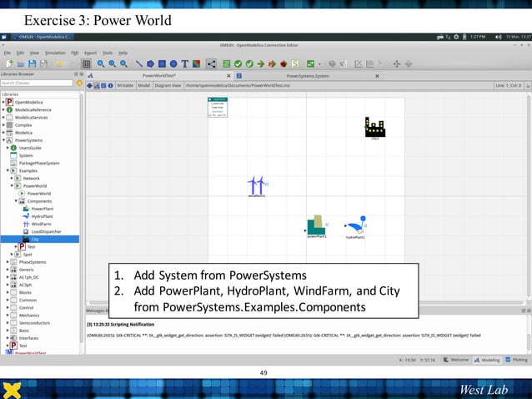Collapse the Components tree node
The image size is (532, 399).
16,201
